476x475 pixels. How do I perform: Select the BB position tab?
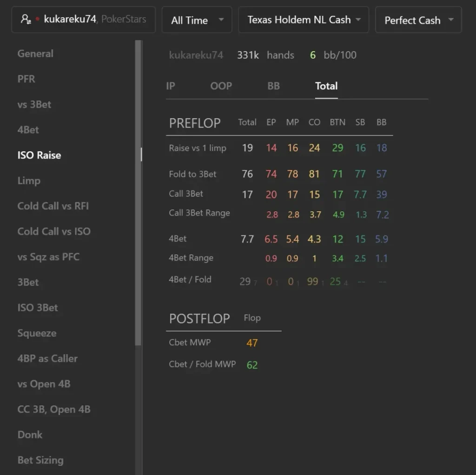point(273,86)
